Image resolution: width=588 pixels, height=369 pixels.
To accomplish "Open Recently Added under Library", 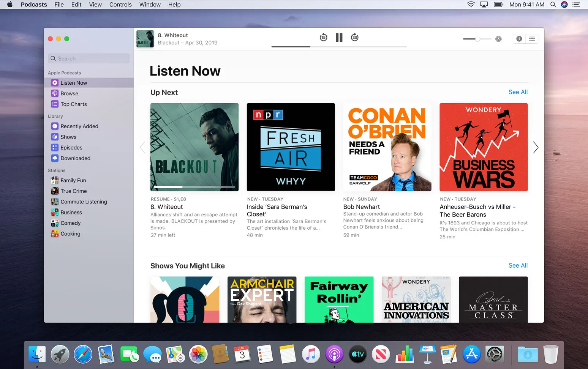I will point(79,126).
